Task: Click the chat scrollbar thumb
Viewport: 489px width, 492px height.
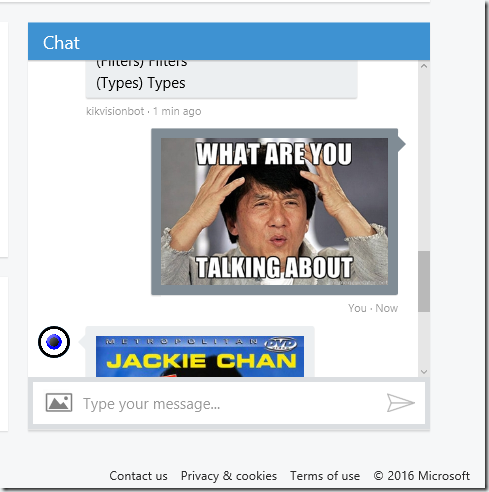Action: click(x=424, y=281)
